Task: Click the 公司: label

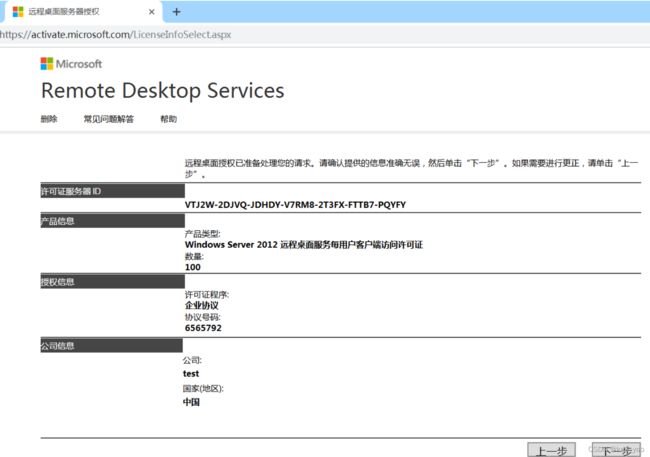Action: [192, 360]
